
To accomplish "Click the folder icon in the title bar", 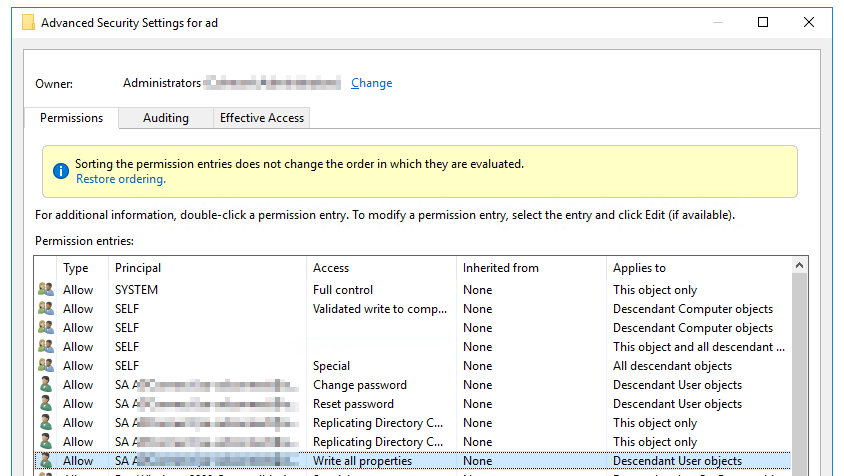I will tap(27, 22).
